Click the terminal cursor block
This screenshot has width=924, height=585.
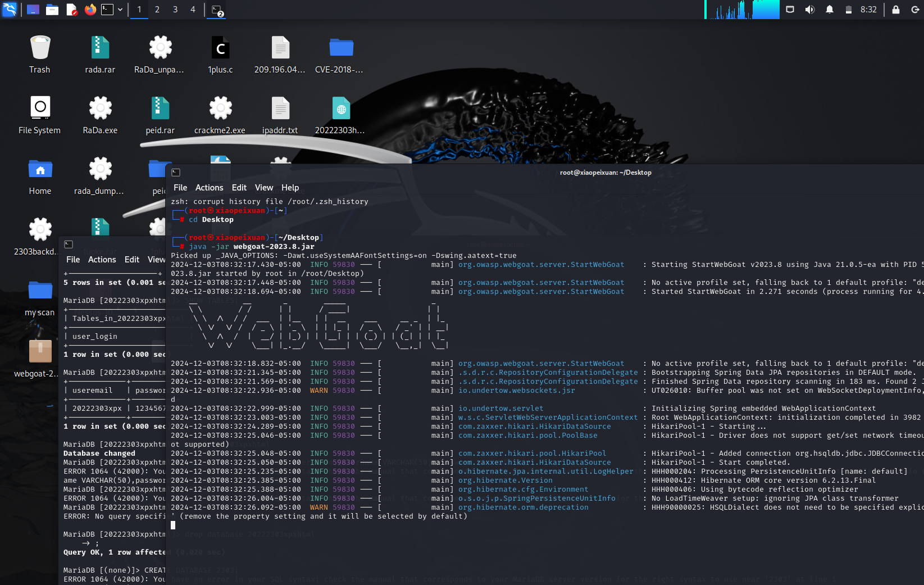pos(173,525)
